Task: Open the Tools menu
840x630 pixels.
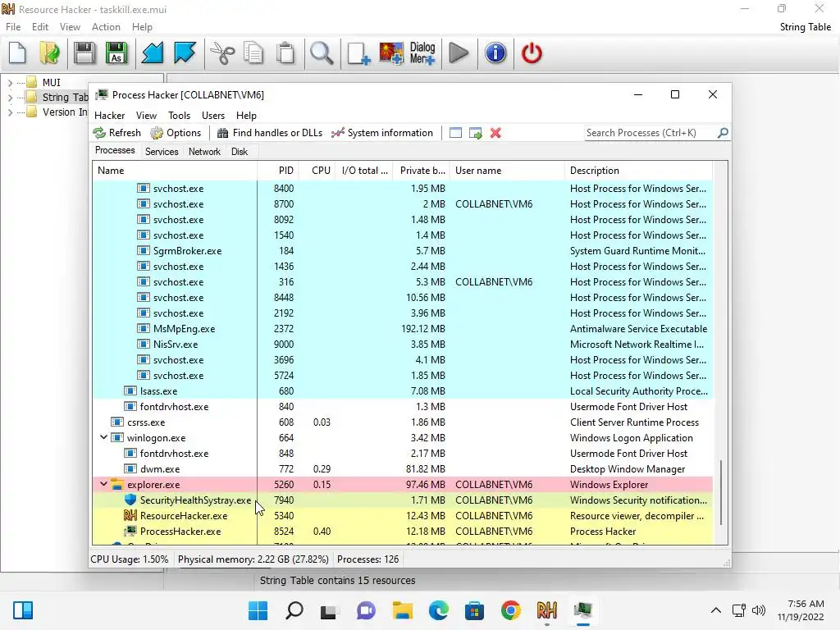Action: point(179,116)
